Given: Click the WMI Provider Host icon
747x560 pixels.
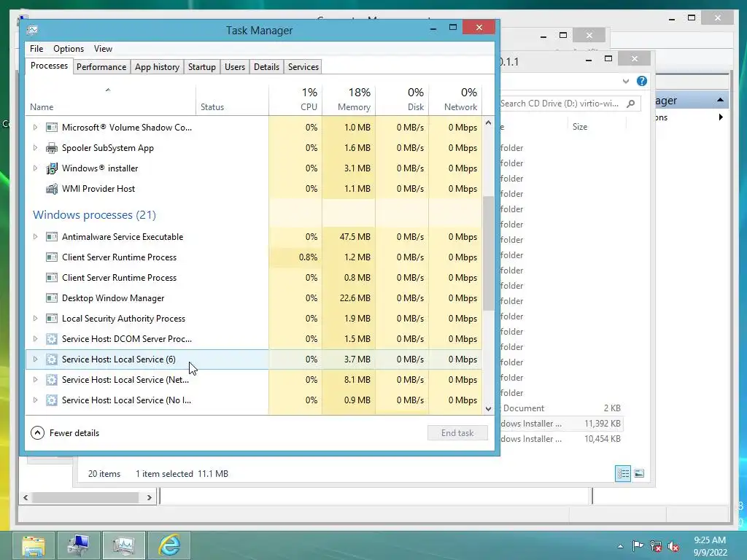Looking at the screenshot, I should coord(52,189).
